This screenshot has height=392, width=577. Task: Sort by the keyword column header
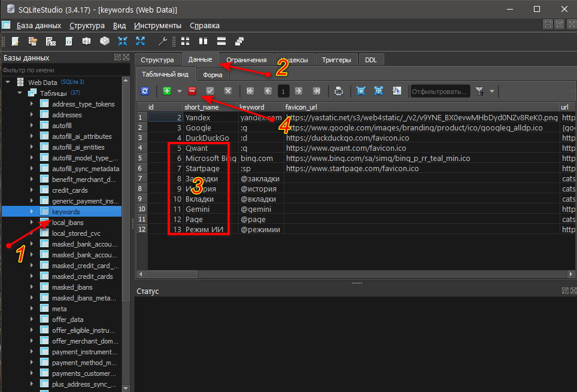261,107
